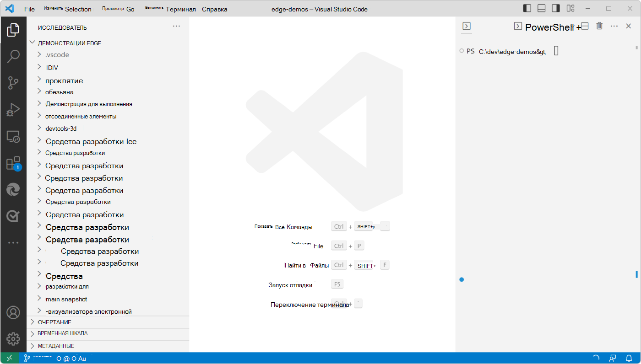Click the terminal More Actions ellipsis button

click(x=614, y=26)
